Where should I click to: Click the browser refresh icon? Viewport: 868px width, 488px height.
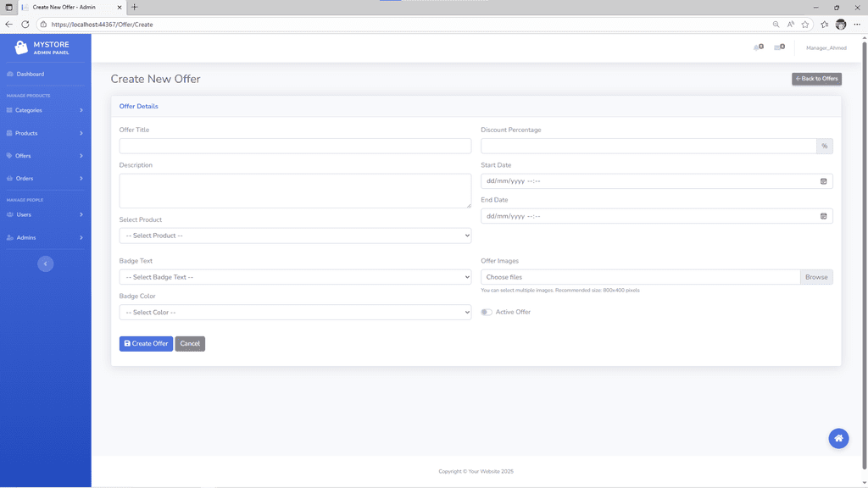[25, 25]
